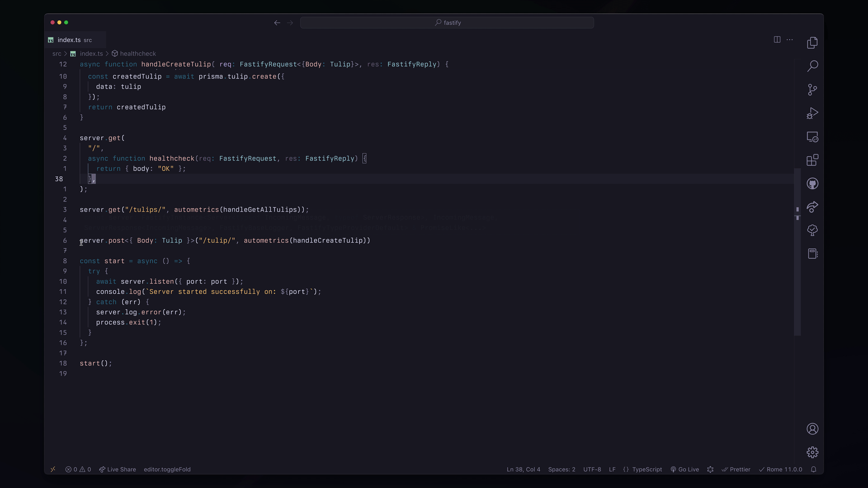The image size is (868, 488).
Task: Open the Extensions marketplace view
Action: coord(812,160)
